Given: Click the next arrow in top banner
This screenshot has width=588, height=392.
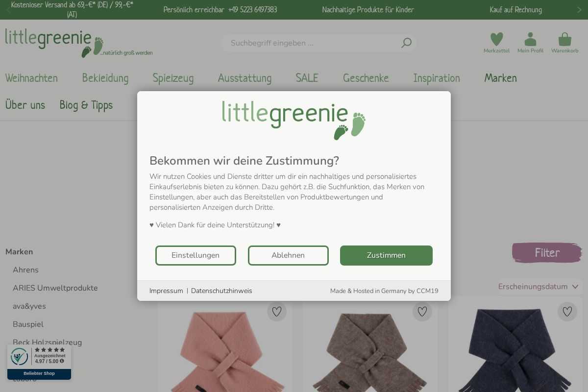Looking at the screenshot, I should 579,10.
